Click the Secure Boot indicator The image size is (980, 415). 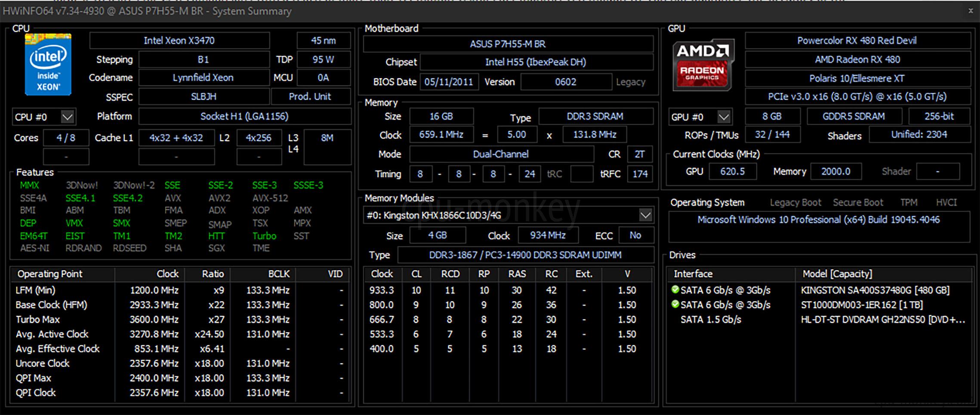pos(858,202)
